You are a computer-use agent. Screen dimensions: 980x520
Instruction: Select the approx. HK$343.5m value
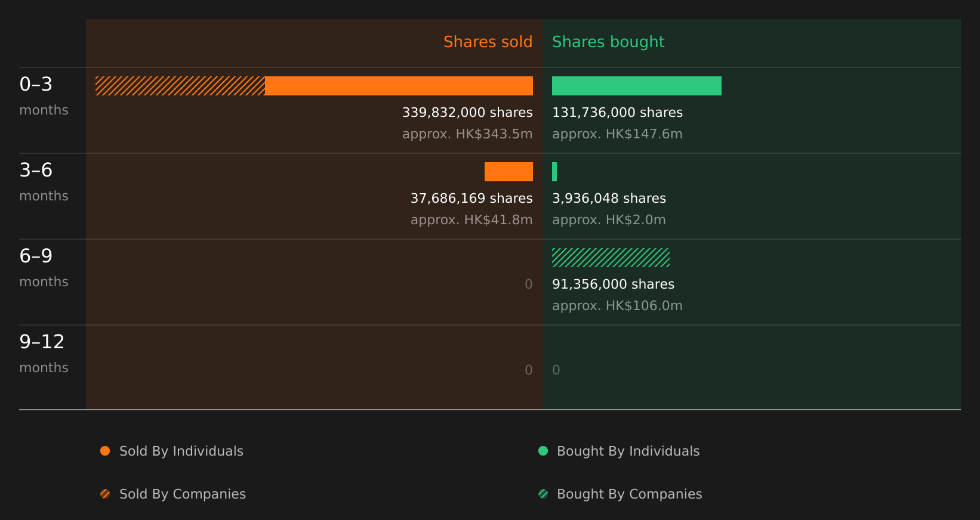click(467, 134)
